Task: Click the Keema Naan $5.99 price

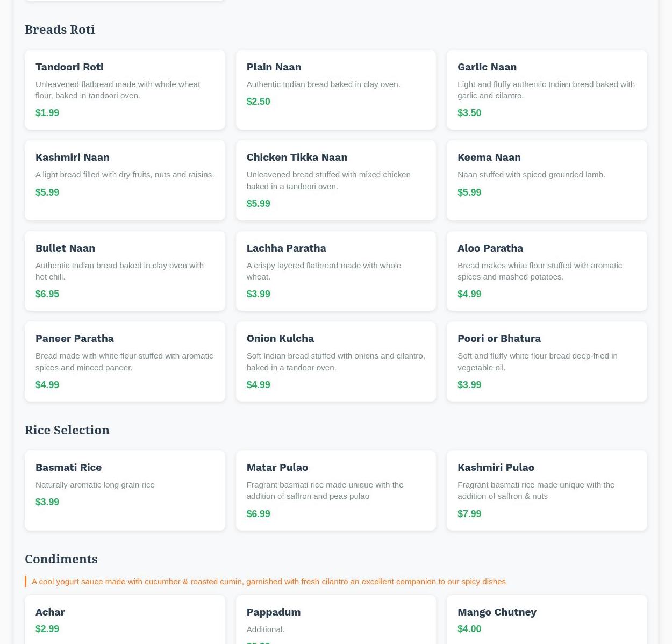Action: point(469,192)
